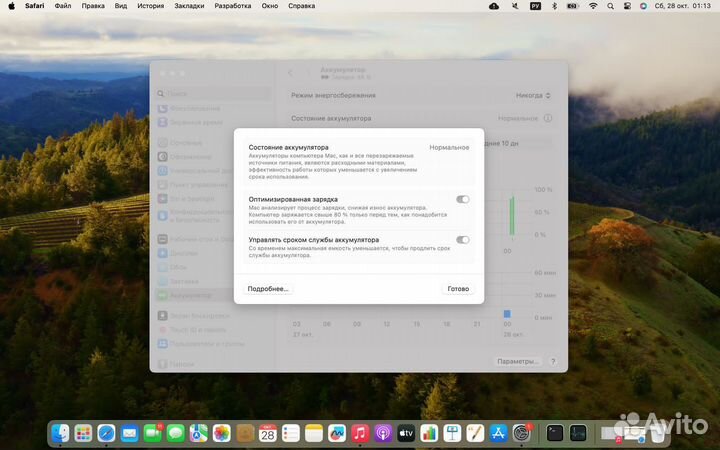Open Music from the Dock
Image resolution: width=720 pixels, height=450 pixels.
pos(360,433)
